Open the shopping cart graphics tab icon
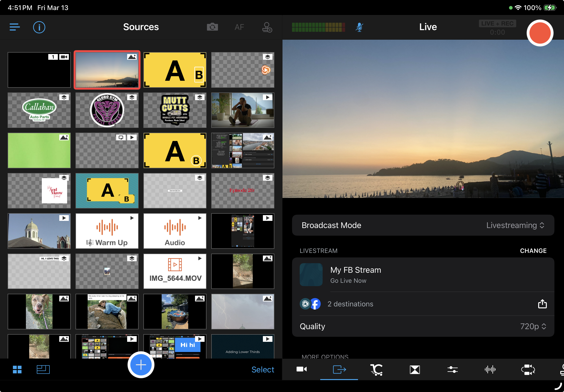This screenshot has height=392, width=564. pyautogui.click(x=376, y=369)
